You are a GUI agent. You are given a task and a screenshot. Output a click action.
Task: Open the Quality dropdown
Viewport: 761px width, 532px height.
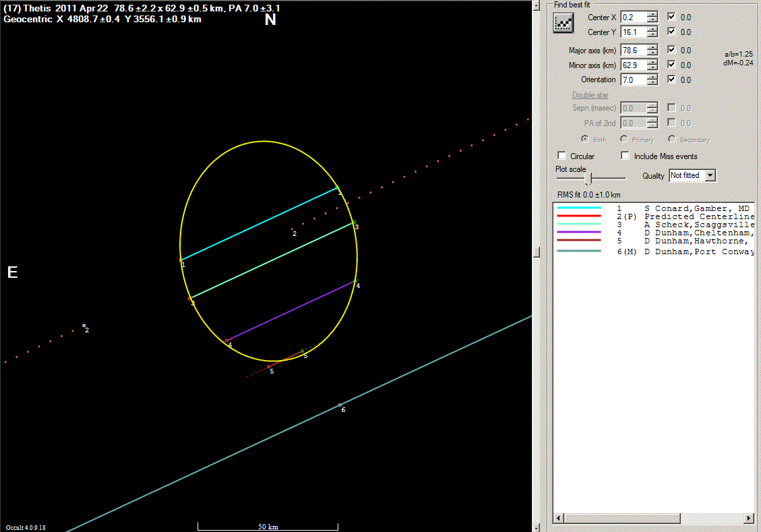(709, 175)
